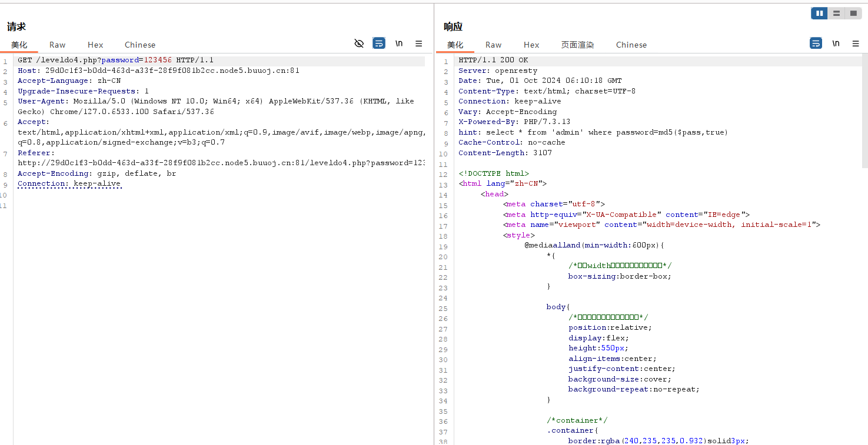Viewport: 868px width, 445px height.
Task: Switch to request 美化 tab
Action: 19,45
